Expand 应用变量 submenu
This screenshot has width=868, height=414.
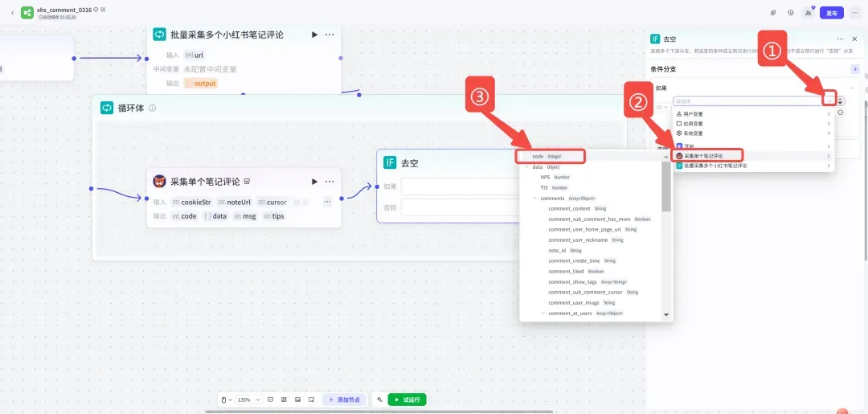tap(753, 124)
